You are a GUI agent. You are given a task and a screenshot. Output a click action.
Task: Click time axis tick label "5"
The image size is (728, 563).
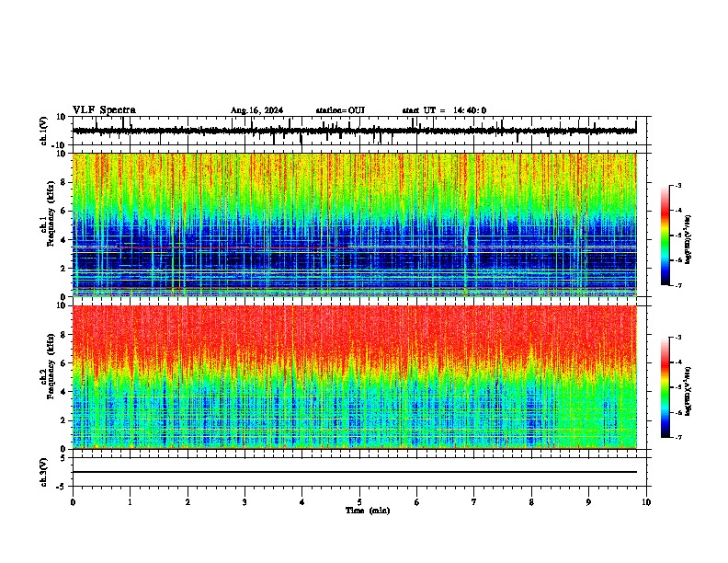point(359,502)
